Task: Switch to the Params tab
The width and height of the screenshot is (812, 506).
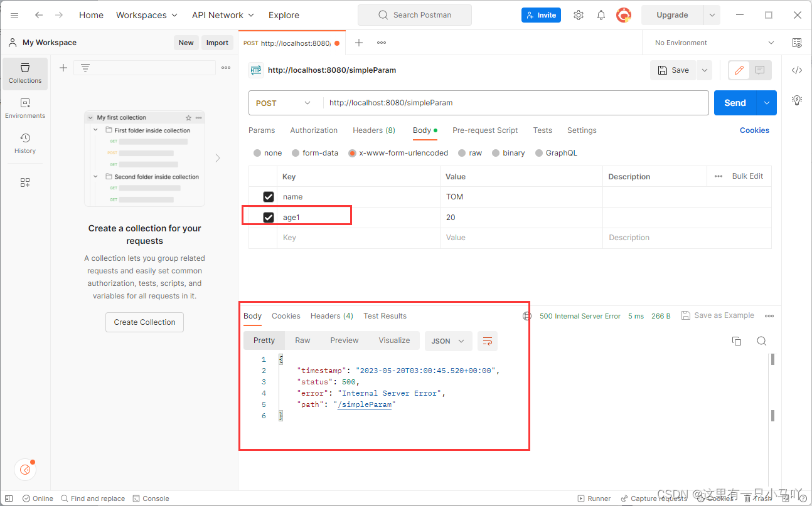Action: coord(262,130)
